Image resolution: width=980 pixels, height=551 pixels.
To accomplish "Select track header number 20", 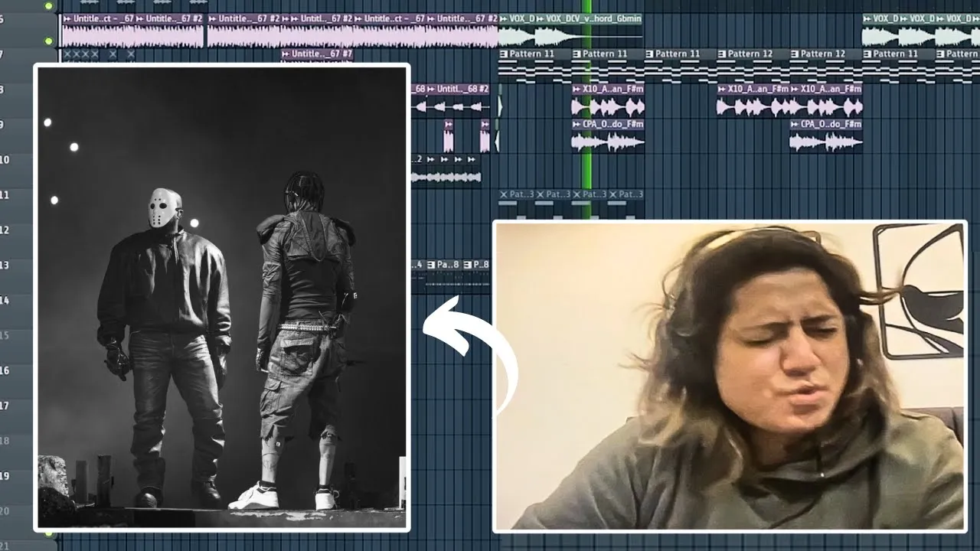I will pyautogui.click(x=5, y=511).
